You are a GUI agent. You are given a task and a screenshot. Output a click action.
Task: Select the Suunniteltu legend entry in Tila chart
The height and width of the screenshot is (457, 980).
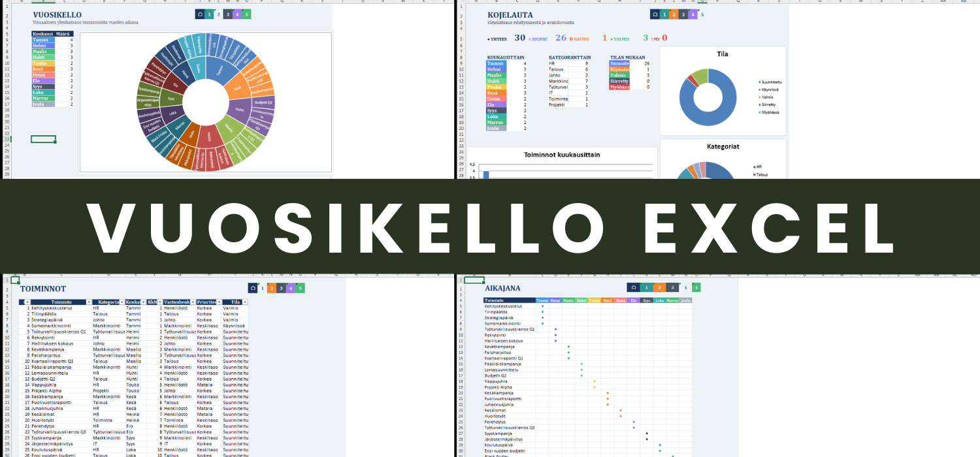pos(771,82)
